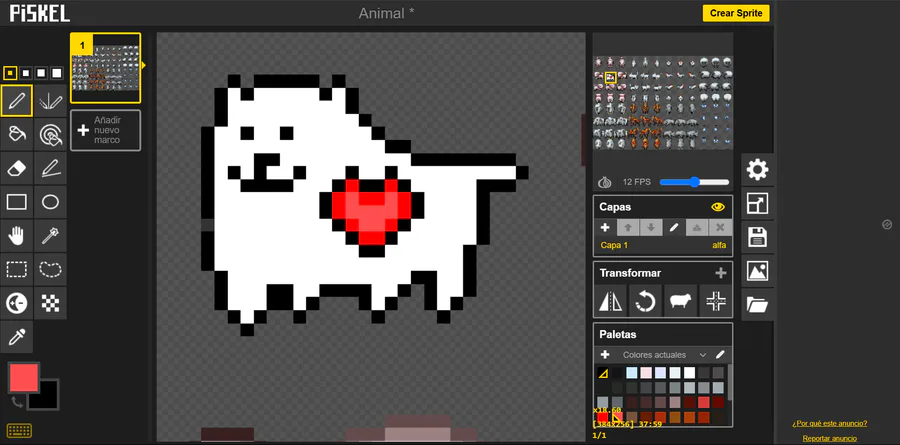Open the Preferences gear panel
This screenshot has width=900, height=445.
(757, 170)
